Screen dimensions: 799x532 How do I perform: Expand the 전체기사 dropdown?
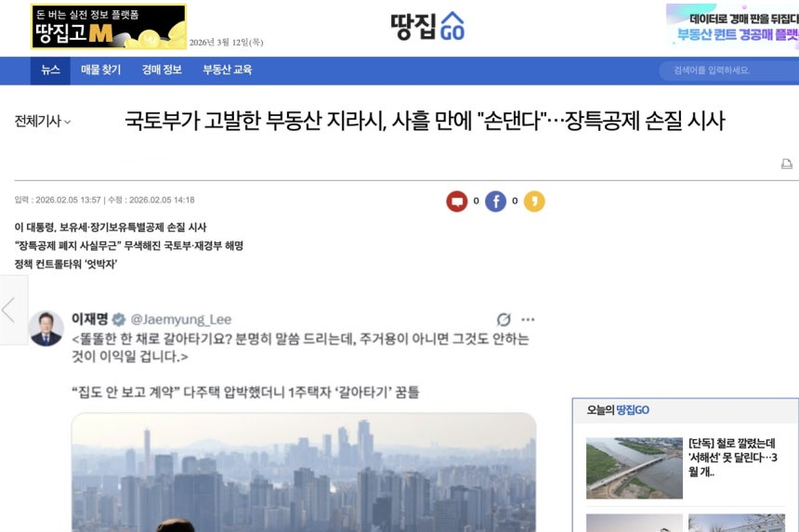click(43, 122)
